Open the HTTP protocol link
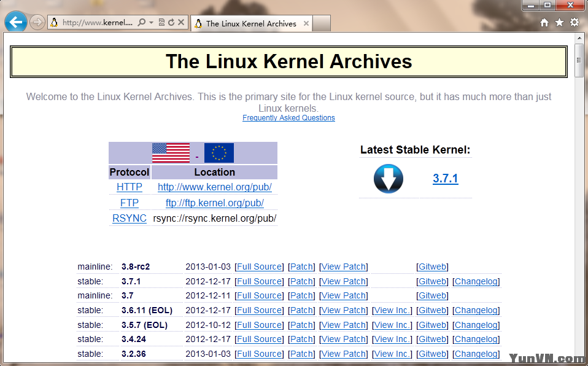This screenshot has height=366, width=588. pyautogui.click(x=130, y=187)
